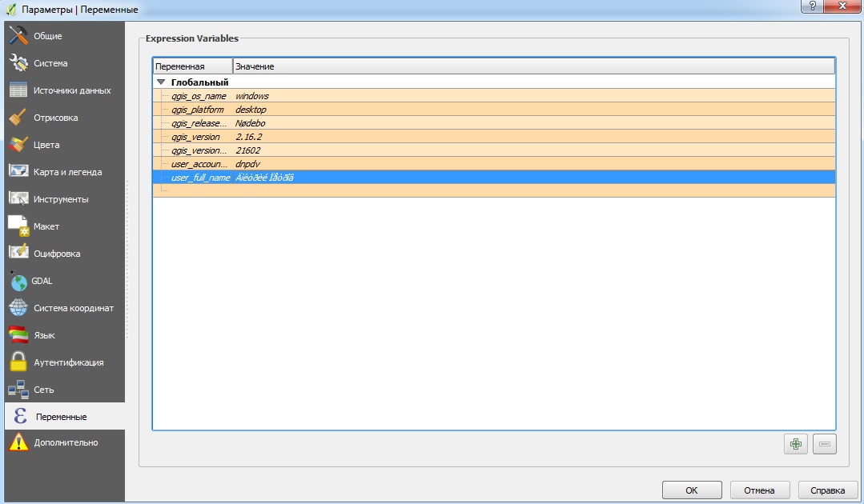Open the GDAL globe icon
The width and height of the screenshot is (864, 504).
click(18, 281)
